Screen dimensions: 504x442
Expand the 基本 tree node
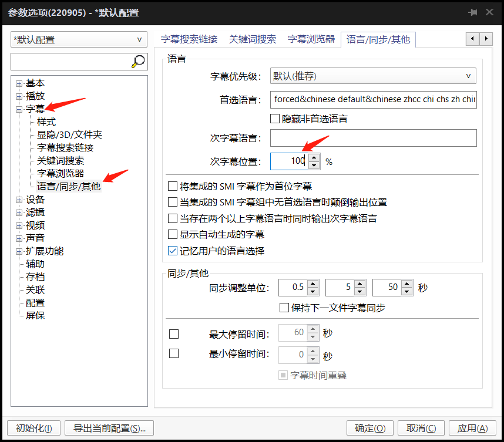pyautogui.click(x=19, y=83)
